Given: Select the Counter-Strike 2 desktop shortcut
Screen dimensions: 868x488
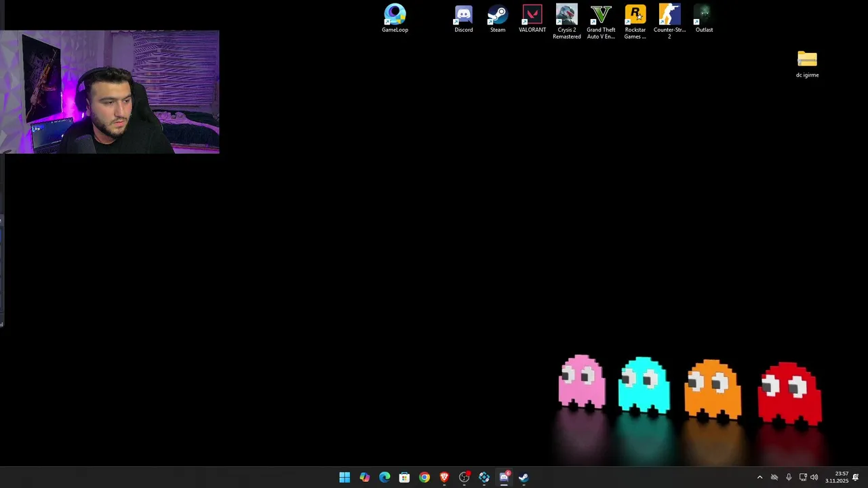Looking at the screenshot, I should click(x=669, y=22).
